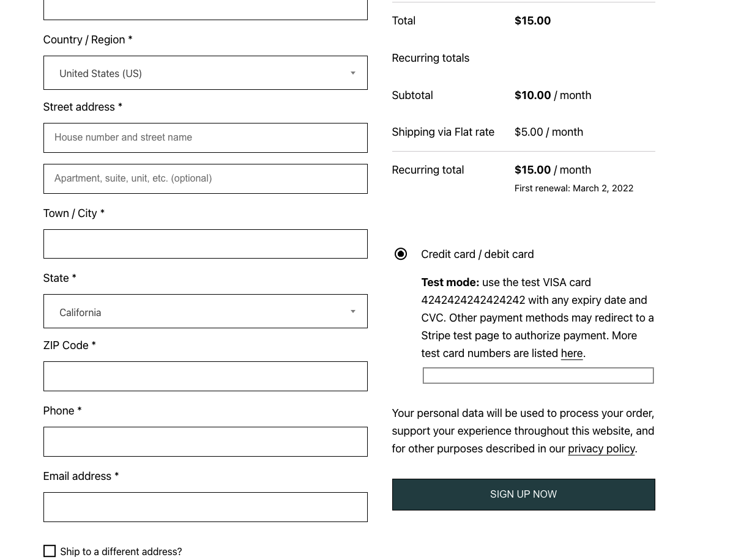Collapse the State select using its chevron
This screenshot has height=560, width=741.
coord(353,311)
